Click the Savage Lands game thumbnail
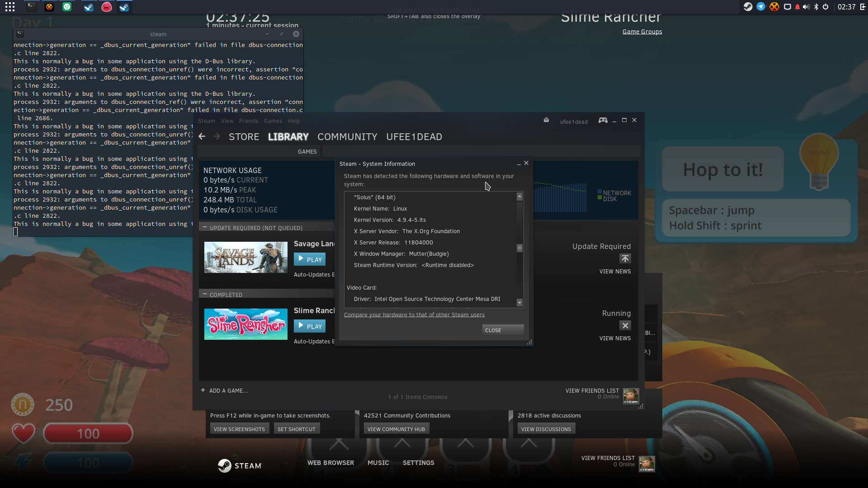868x488 pixels. pos(246,258)
